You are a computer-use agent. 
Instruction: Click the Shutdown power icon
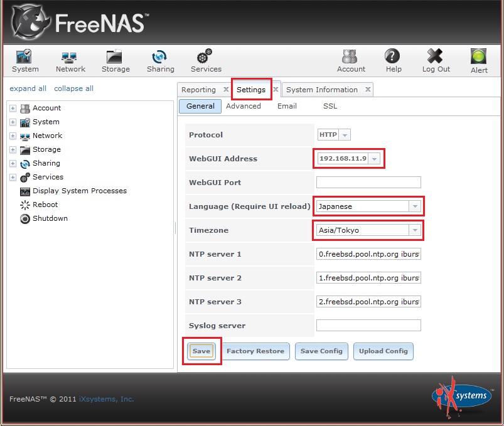click(x=24, y=219)
